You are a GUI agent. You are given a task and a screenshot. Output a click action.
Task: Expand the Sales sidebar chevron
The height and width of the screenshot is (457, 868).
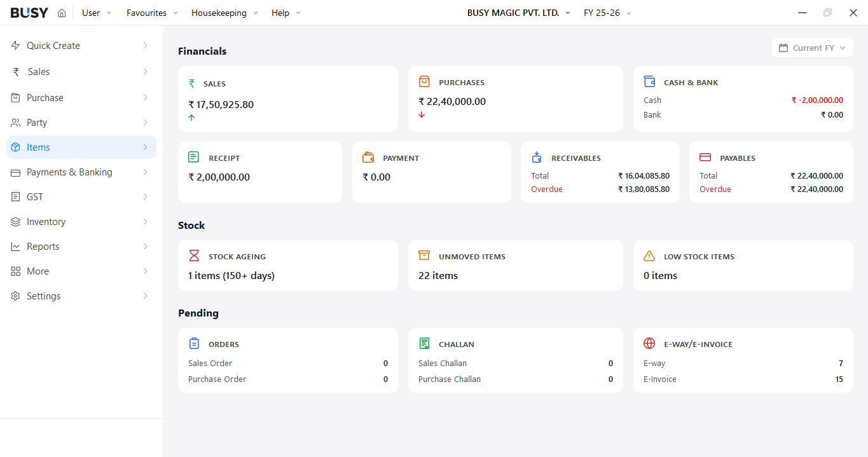coord(145,72)
